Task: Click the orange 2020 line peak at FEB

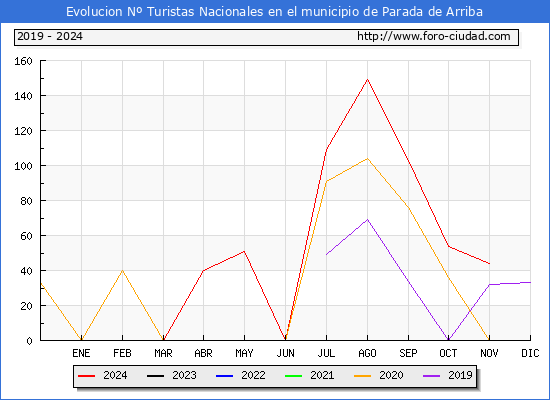Action: (x=122, y=271)
